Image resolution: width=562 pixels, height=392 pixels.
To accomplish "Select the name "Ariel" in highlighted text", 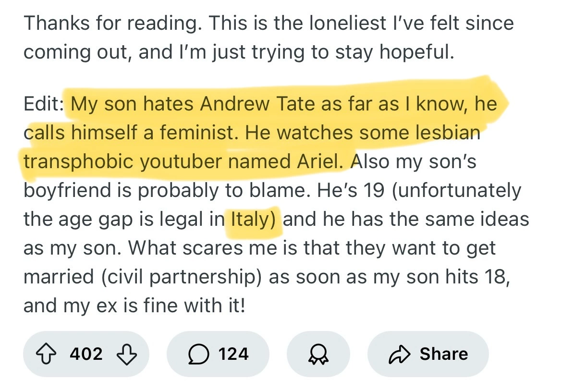I will tap(319, 162).
